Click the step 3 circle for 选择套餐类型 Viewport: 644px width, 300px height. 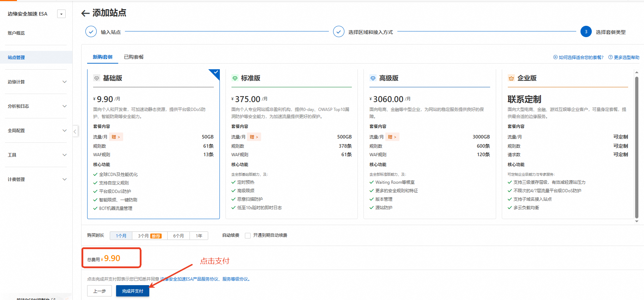(x=586, y=31)
